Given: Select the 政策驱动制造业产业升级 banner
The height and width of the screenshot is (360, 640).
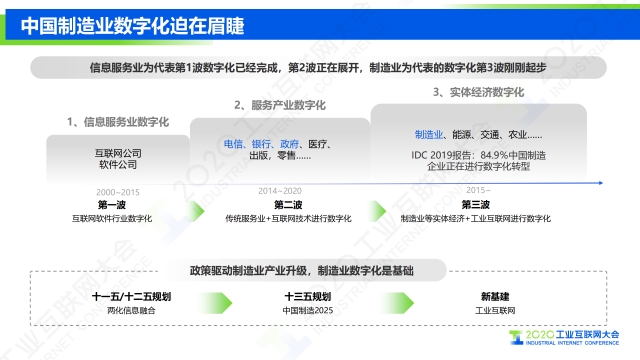Looking at the screenshot, I should click(302, 270).
